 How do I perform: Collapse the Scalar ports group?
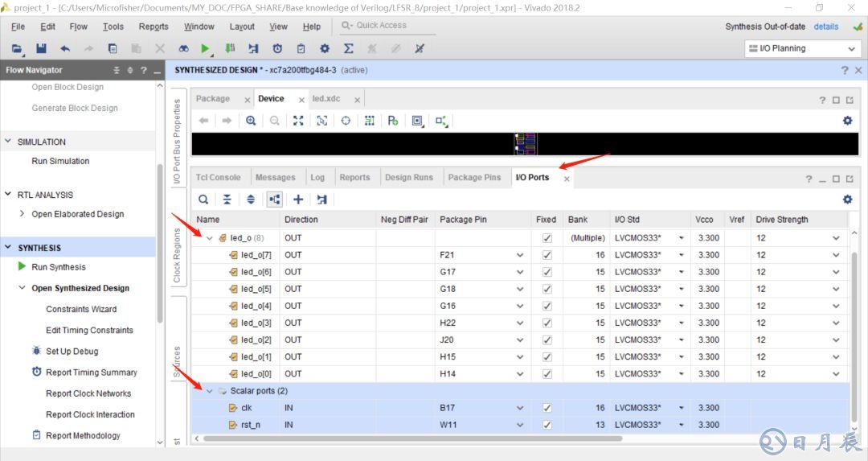(210, 391)
